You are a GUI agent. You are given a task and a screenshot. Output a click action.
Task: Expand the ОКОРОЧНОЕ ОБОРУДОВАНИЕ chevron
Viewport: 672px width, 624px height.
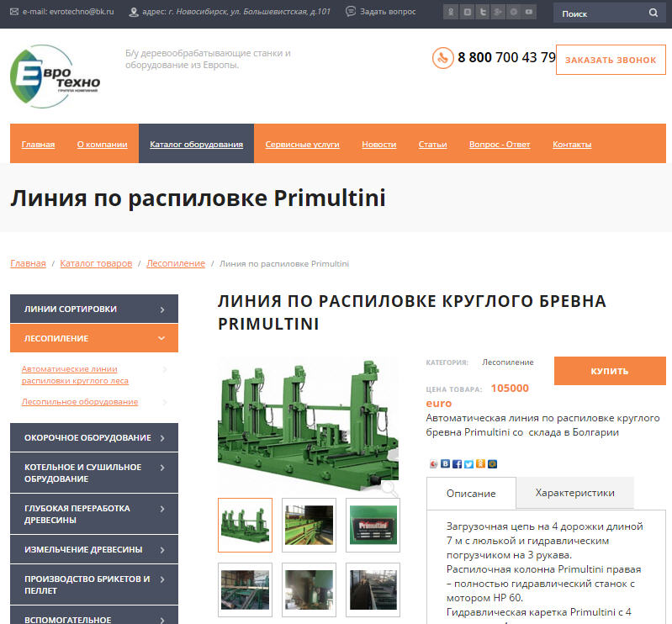tap(162, 438)
